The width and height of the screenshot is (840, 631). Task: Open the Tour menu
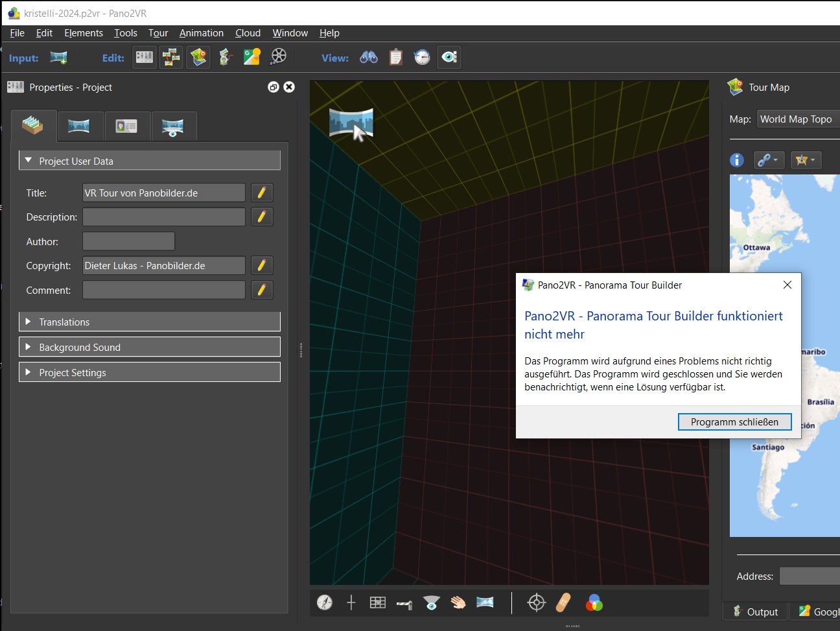coord(158,33)
